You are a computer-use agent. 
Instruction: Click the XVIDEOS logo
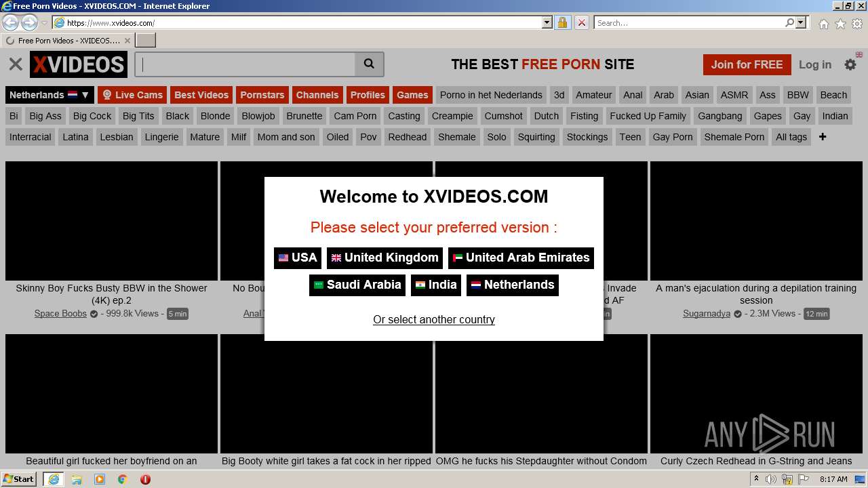[x=79, y=64]
